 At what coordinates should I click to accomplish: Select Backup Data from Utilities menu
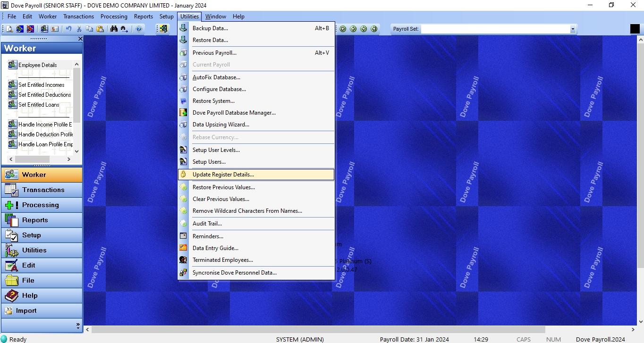click(x=256, y=28)
